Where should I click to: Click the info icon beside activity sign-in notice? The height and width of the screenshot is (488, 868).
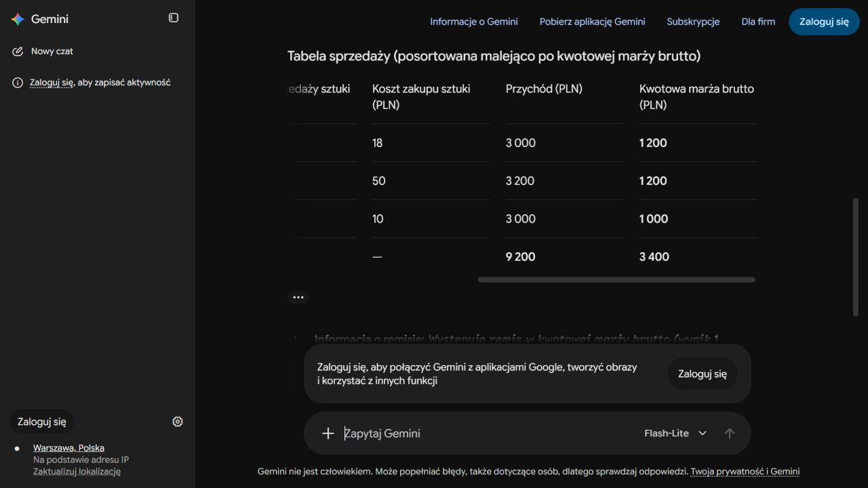18,83
